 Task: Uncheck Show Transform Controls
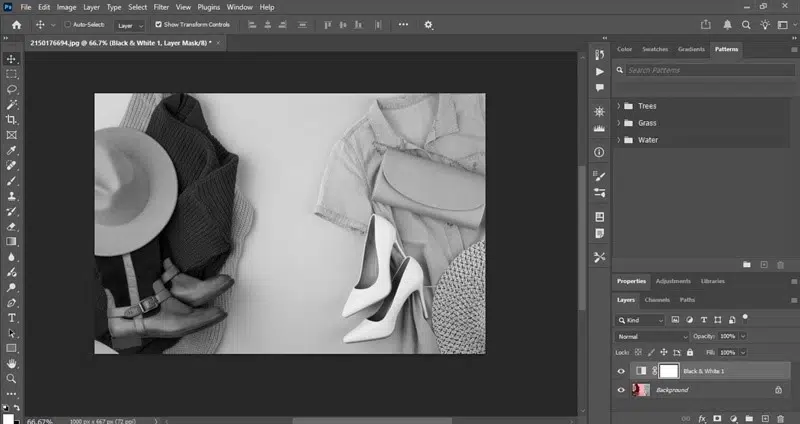(159, 24)
